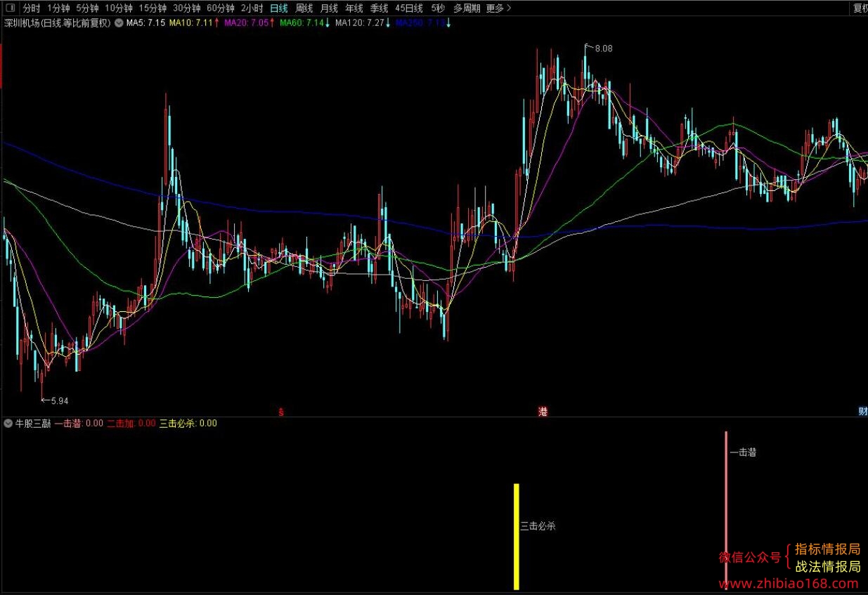Viewport: 868px width, 595px height.
Task: Switch to the 周线 weekly tab
Action: 304,8
